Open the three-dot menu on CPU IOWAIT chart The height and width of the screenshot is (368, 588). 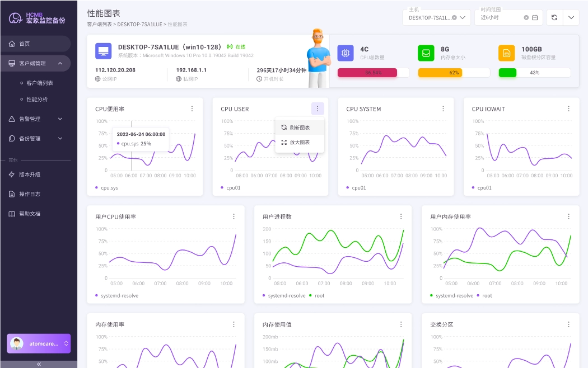pyautogui.click(x=568, y=109)
